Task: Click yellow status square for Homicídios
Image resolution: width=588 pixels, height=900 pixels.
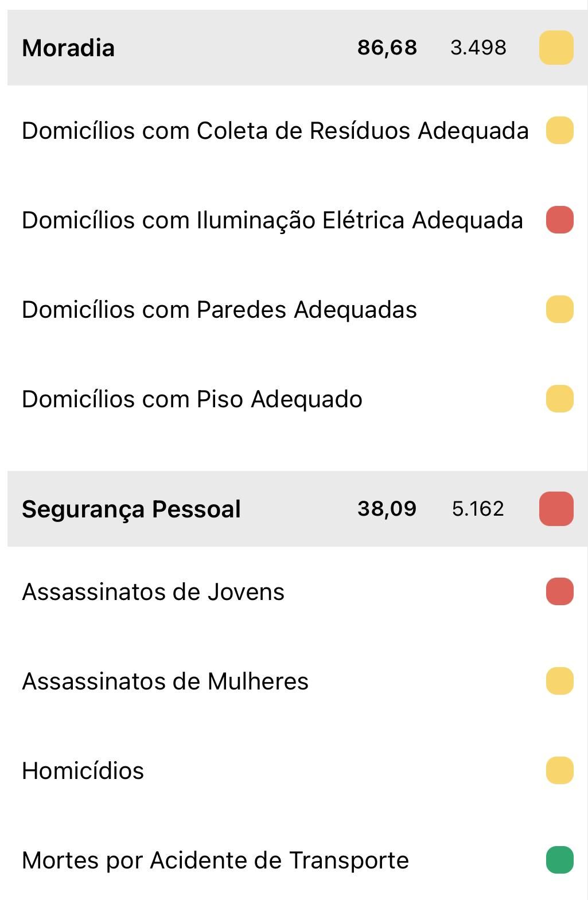Action: coord(559,770)
